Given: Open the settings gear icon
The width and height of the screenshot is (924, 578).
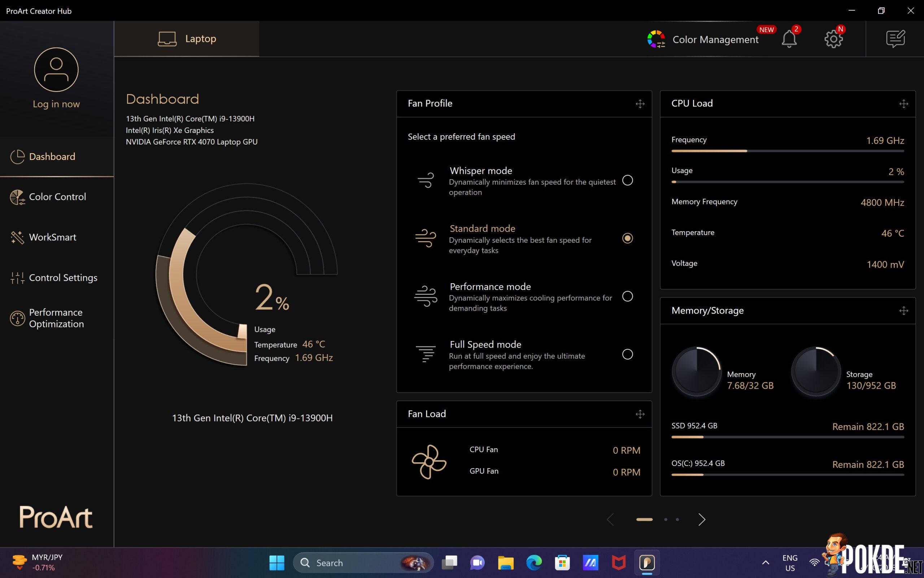Looking at the screenshot, I should point(833,39).
